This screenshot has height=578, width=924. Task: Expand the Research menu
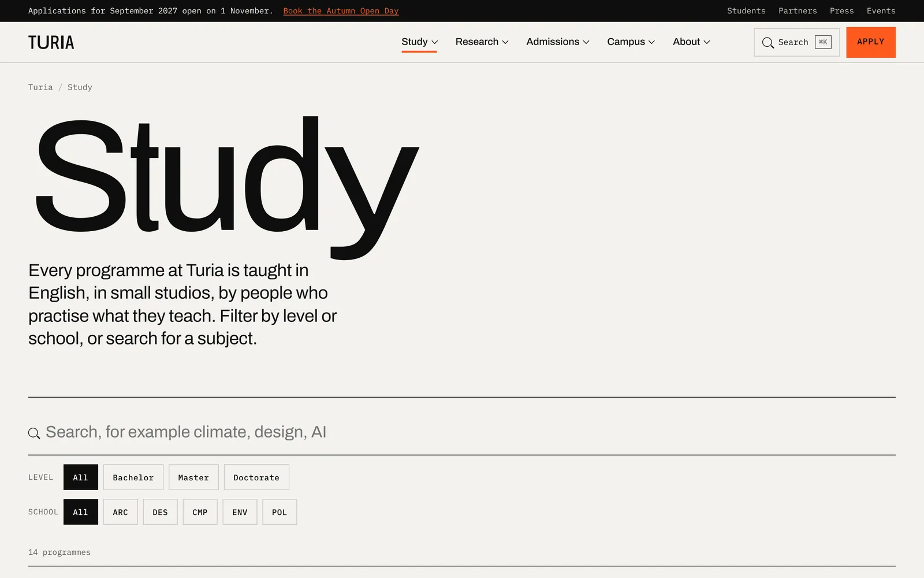[482, 42]
